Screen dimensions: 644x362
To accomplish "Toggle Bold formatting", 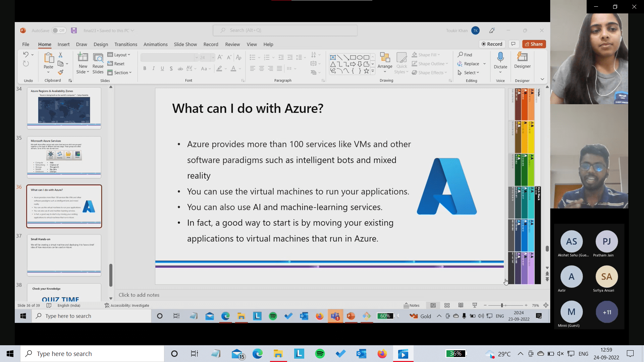I will pos(145,68).
